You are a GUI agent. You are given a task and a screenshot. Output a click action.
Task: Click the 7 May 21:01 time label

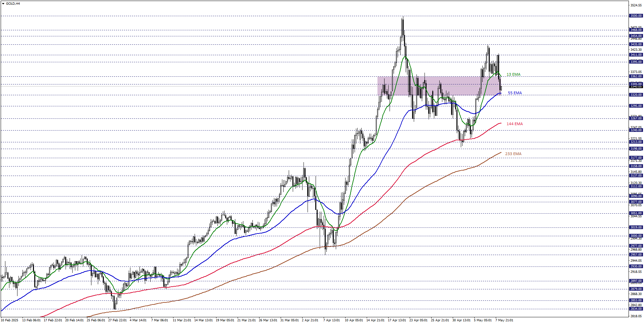pyautogui.click(x=504, y=320)
